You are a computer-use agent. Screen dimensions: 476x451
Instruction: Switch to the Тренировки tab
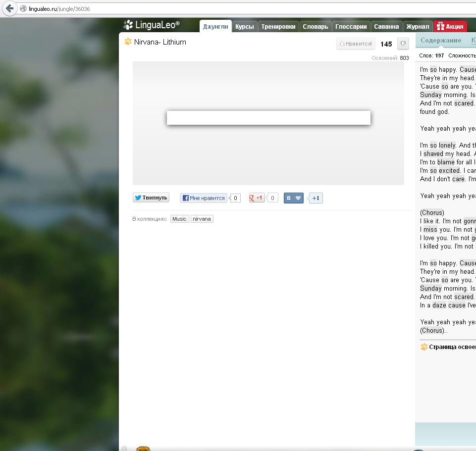click(278, 26)
